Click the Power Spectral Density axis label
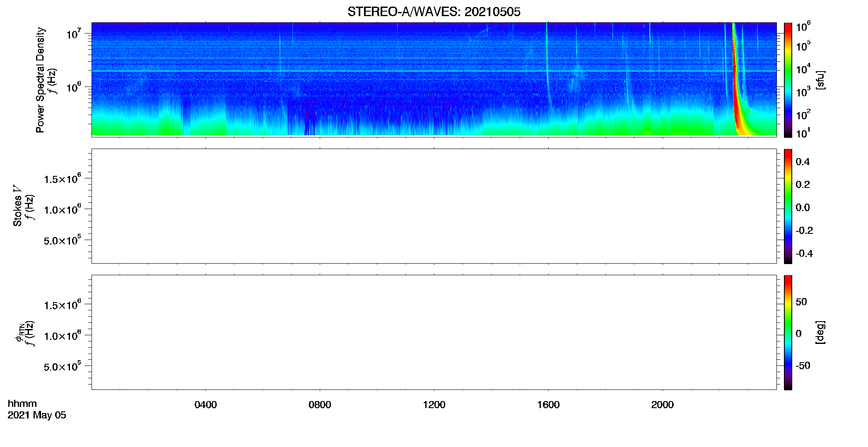This screenshot has height=447, width=868. (40, 80)
